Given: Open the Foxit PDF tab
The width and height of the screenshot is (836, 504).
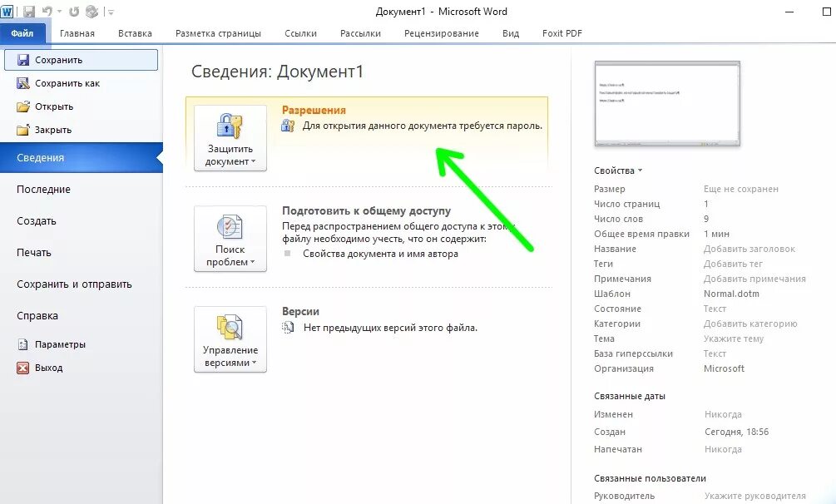Looking at the screenshot, I should click(x=562, y=33).
